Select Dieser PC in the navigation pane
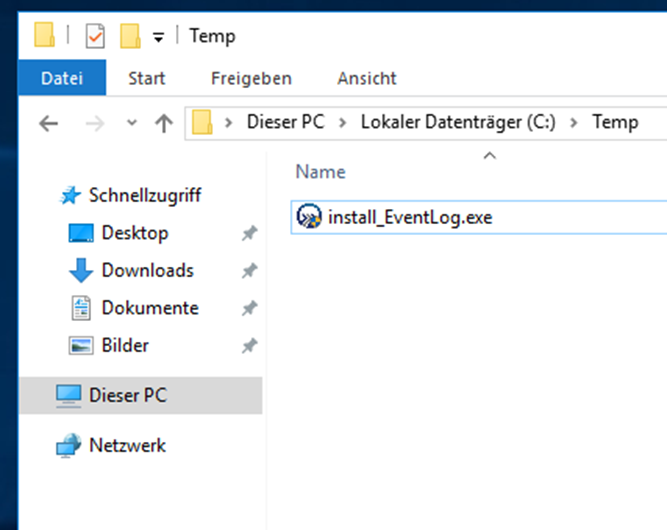667x530 pixels. [140, 395]
